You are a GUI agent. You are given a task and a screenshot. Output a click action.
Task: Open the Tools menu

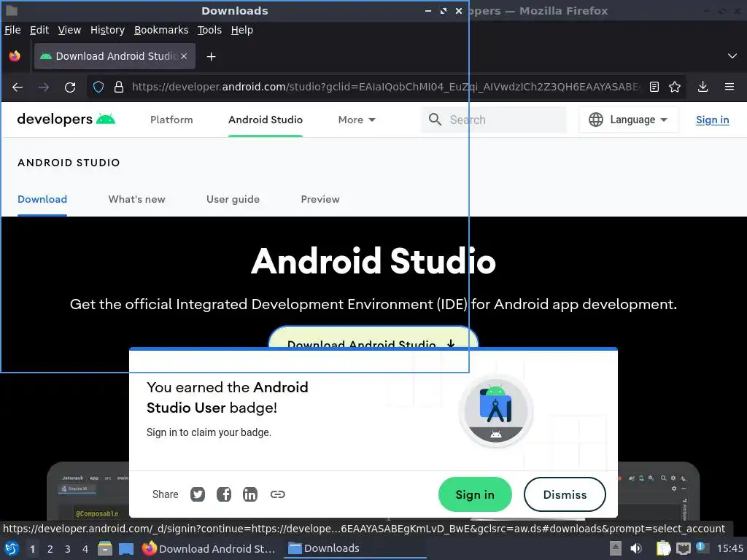209,30
